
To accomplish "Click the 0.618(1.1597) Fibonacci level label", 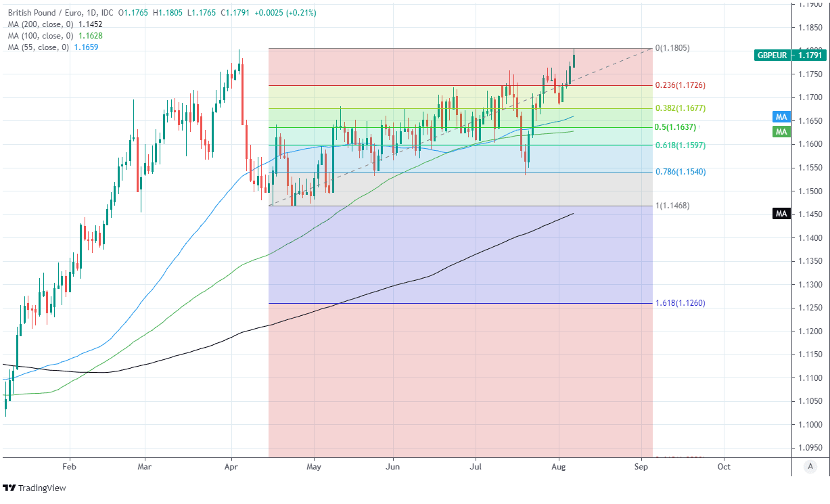I will [x=680, y=145].
